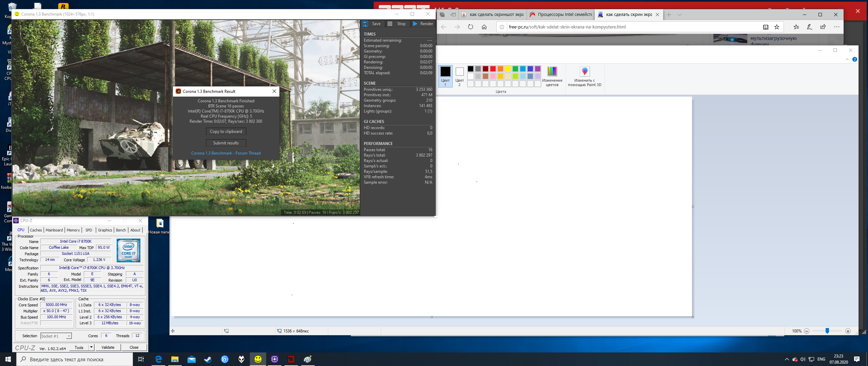Click the Windows taskbar search field
Screen dimensions: 868x366
click(x=75, y=359)
